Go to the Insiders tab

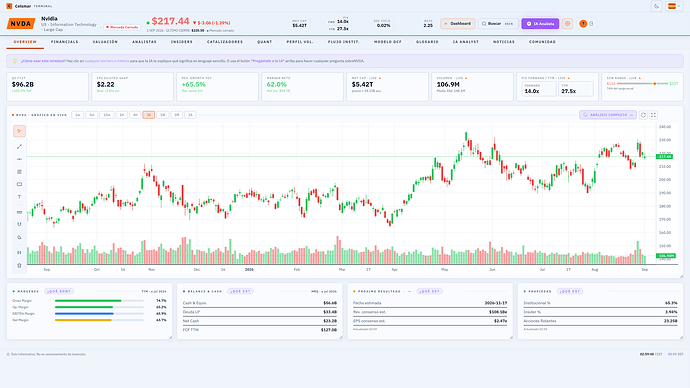[182, 42]
